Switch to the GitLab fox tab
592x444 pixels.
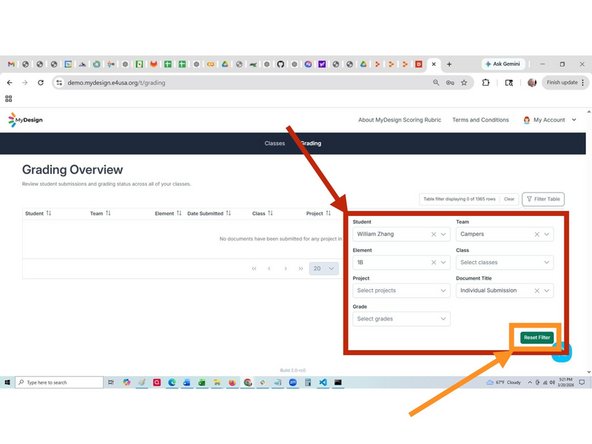pyautogui.click(x=153, y=64)
